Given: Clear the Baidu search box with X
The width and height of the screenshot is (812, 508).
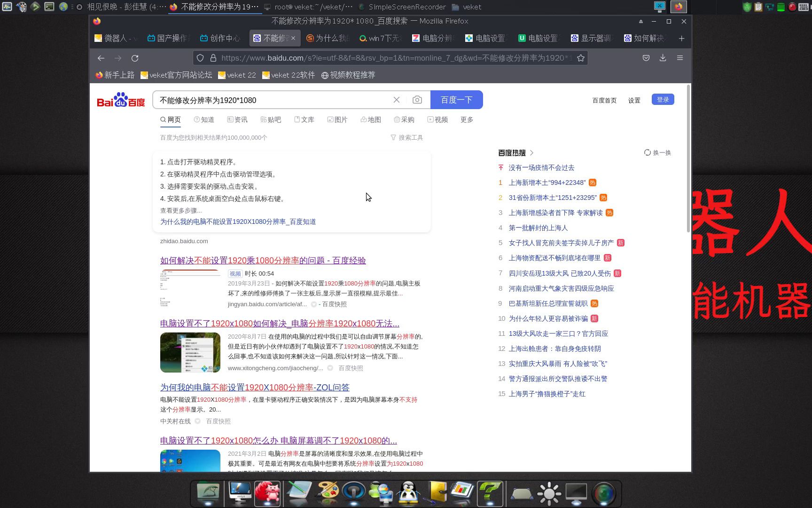Looking at the screenshot, I should (397, 100).
